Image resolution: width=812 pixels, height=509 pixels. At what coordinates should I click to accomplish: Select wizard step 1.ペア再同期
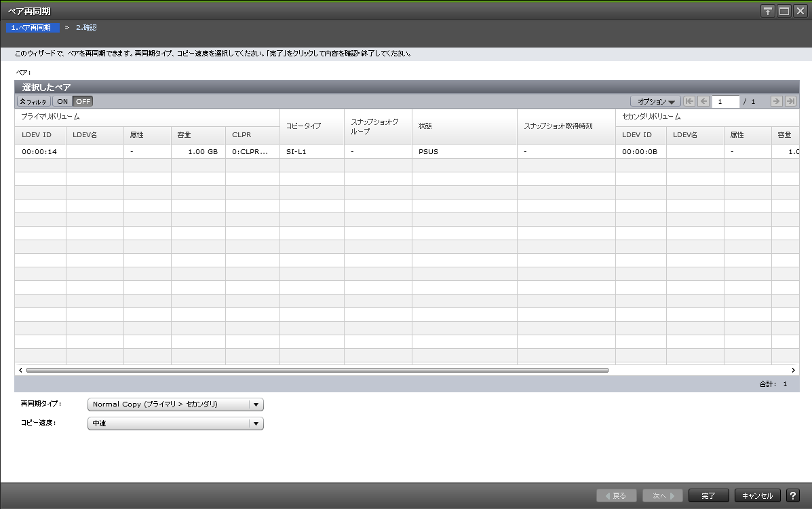click(32, 27)
